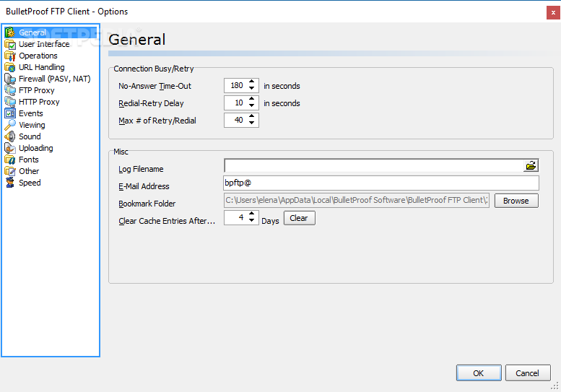
Task: Open the FTP Proxy icon
Action: pyautogui.click(x=10, y=90)
